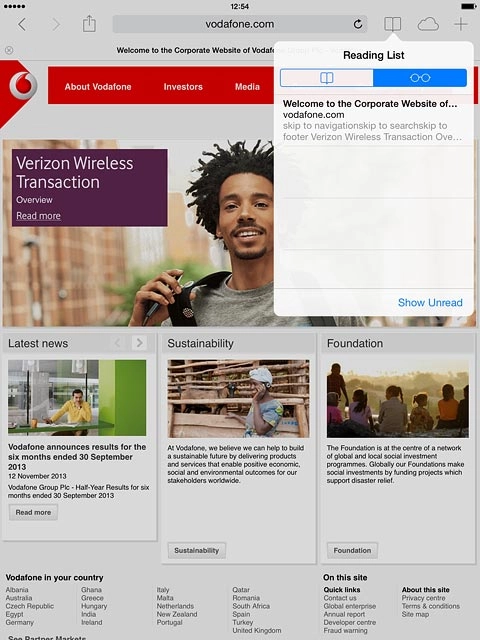Open Global enterprise quick link

click(x=350, y=606)
